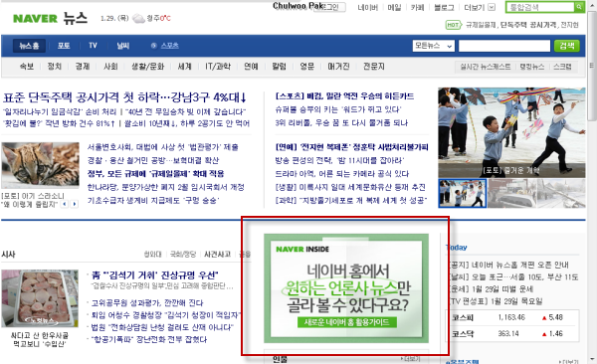Screen dimensions: 597x364
Task: Open [연예] 전지현 복제폰 article
Action: (351, 147)
